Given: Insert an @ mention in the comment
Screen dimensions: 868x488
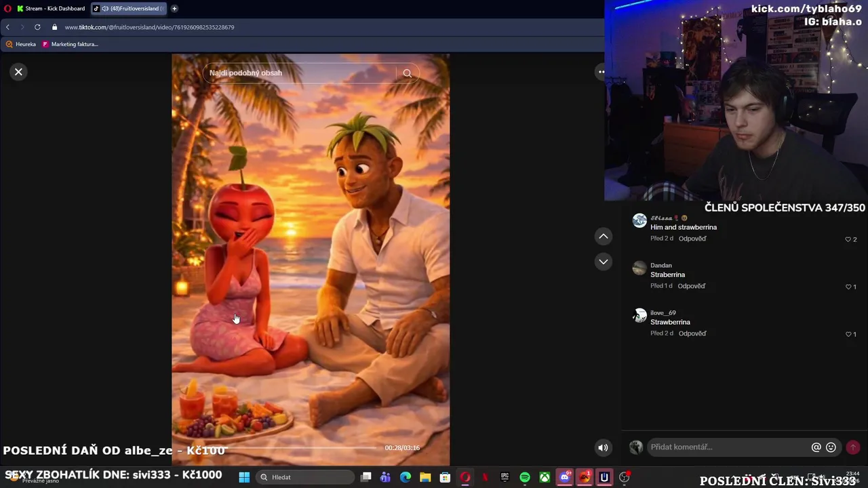Looking at the screenshot, I should [x=816, y=447].
